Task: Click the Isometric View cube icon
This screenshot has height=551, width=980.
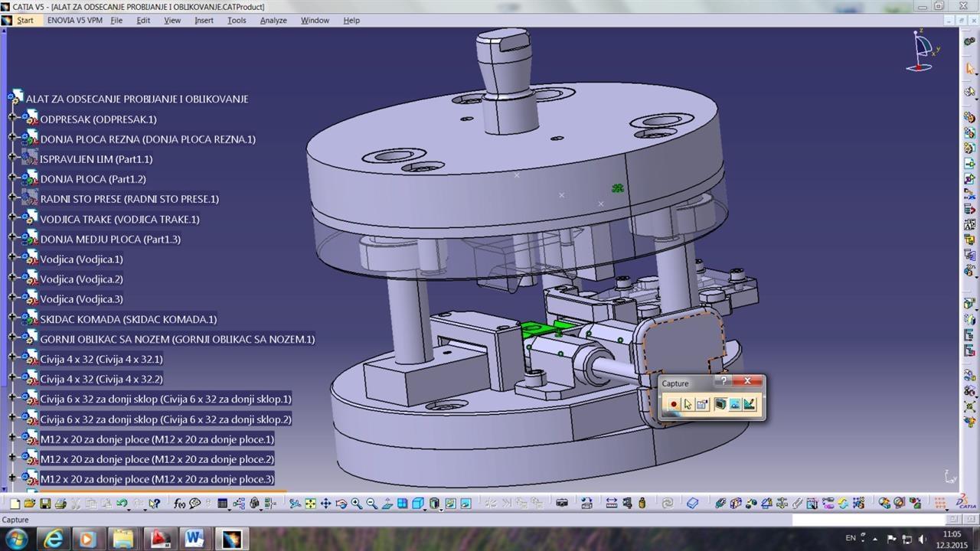Action: 418,504
